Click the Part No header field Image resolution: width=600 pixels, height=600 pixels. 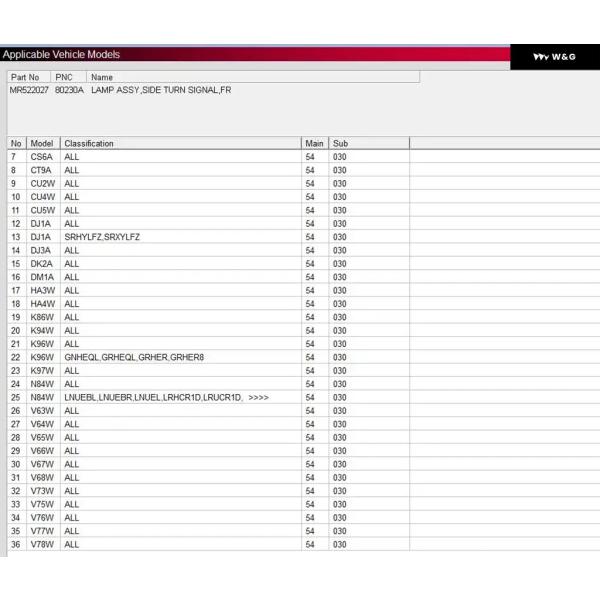point(29,77)
